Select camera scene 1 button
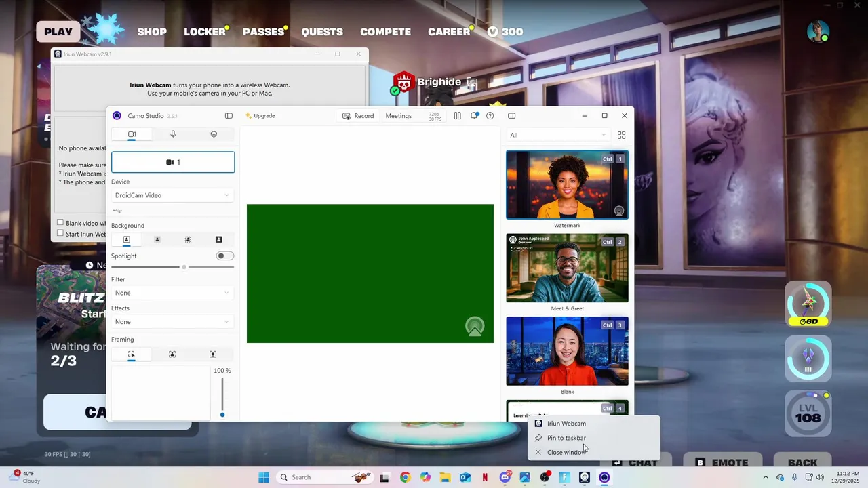 pyautogui.click(x=173, y=163)
